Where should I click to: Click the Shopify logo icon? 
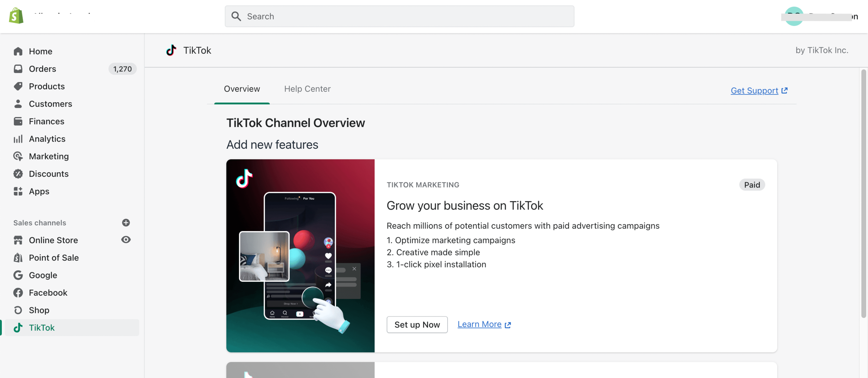click(x=16, y=16)
